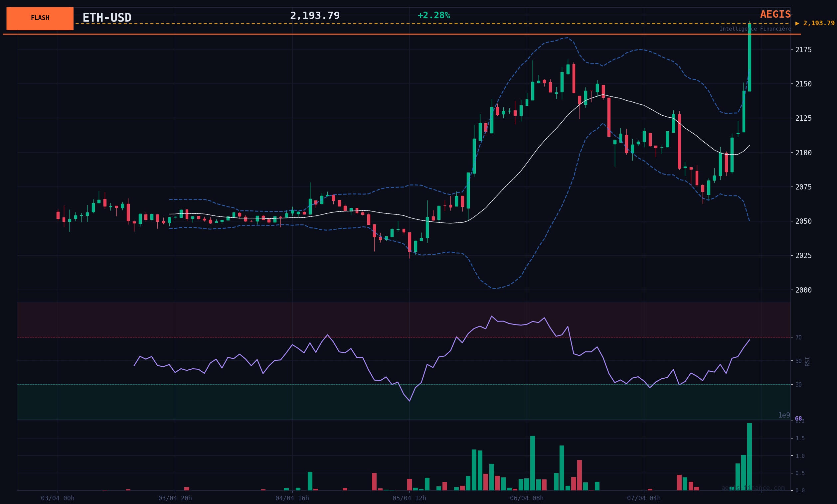Click the tallest green volume bar
The image size is (837, 504).
tap(750, 456)
